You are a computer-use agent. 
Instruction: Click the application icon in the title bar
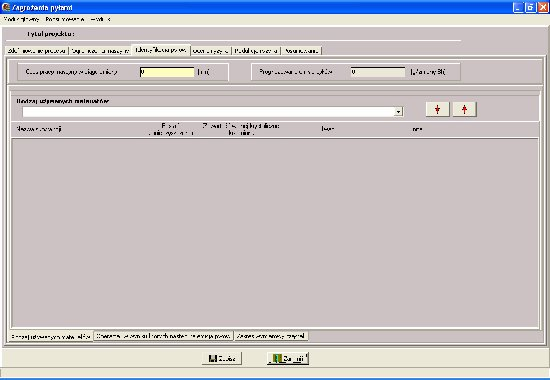6,7
